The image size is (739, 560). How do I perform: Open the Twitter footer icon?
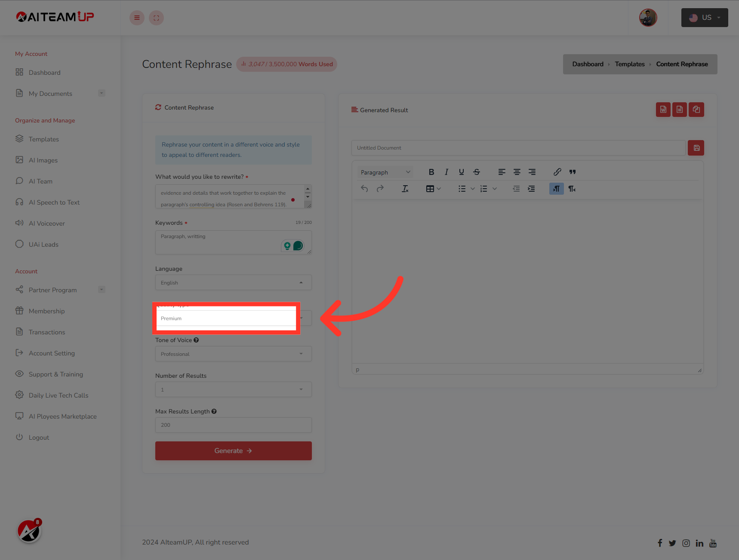tap(672, 543)
